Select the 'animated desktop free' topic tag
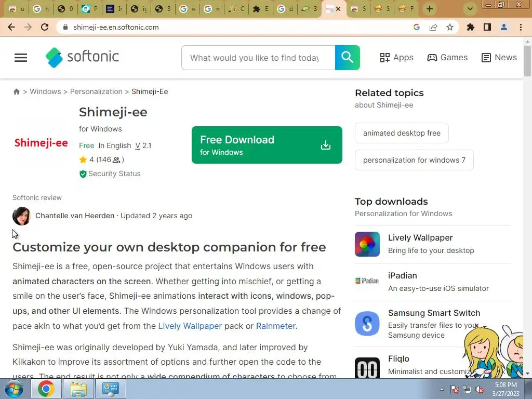532x399 pixels. click(x=402, y=133)
